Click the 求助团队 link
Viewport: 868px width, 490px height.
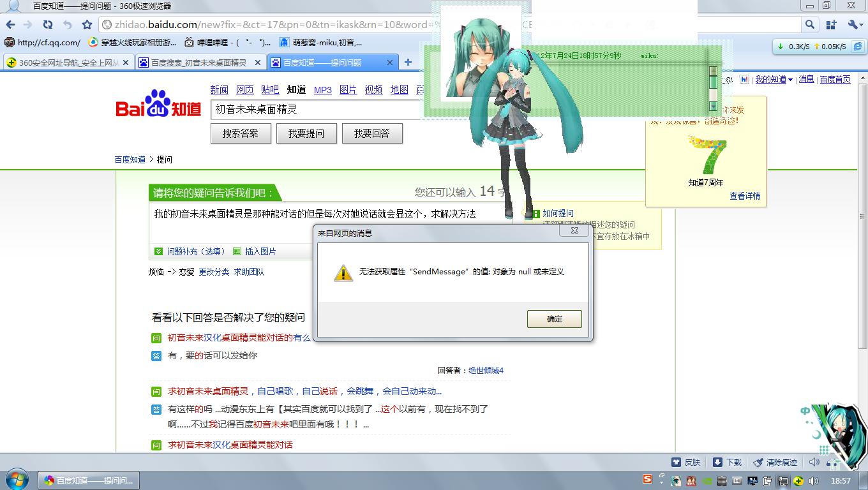pyautogui.click(x=249, y=272)
